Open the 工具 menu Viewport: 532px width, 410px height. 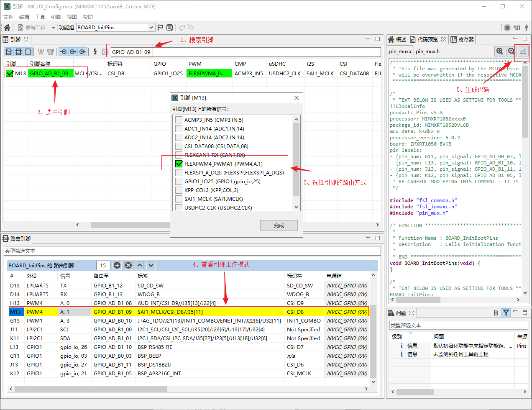[x=40, y=17]
